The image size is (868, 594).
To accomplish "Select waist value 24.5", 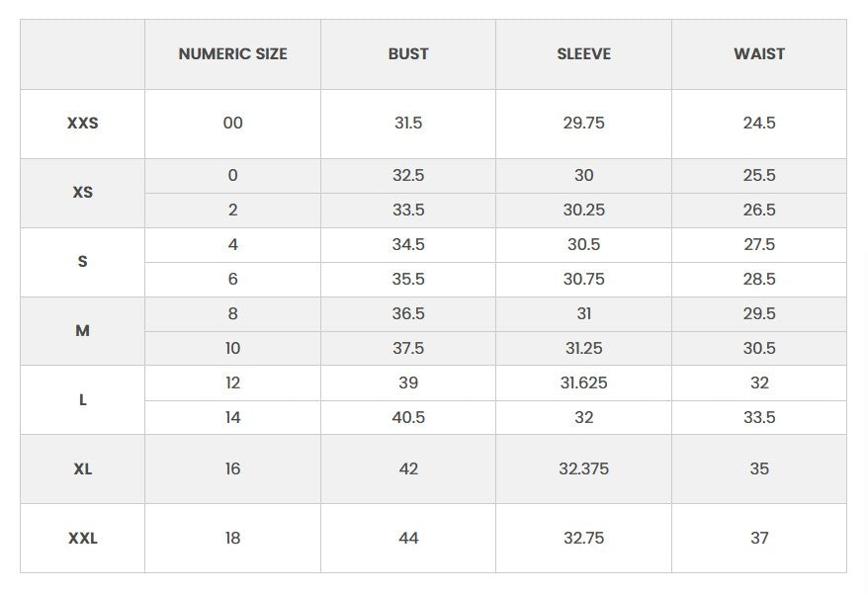I will 759,123.
